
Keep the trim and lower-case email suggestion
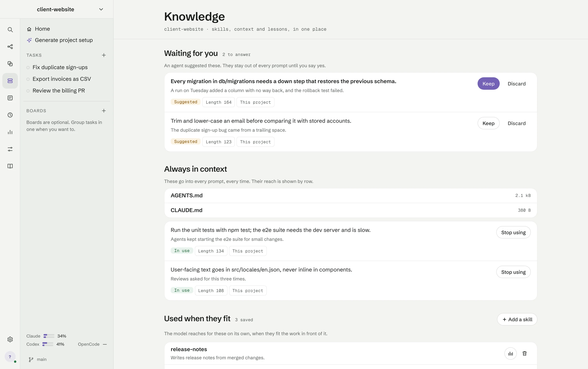[x=488, y=123]
